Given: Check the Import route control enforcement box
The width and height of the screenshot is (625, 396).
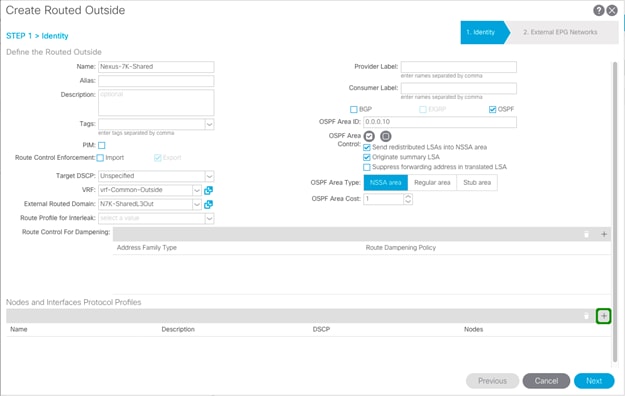Looking at the screenshot, I should 100,158.
